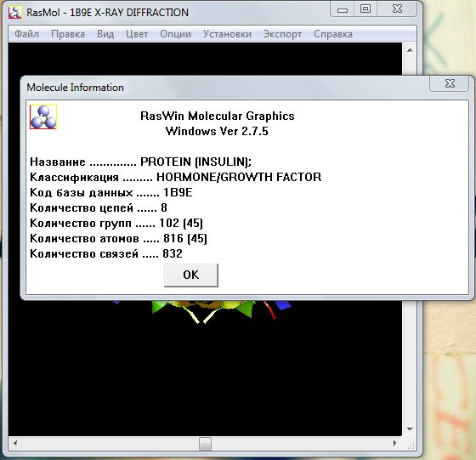Close the Molecule Information dialog
Viewport: 476px width, 460px height.
[x=450, y=83]
